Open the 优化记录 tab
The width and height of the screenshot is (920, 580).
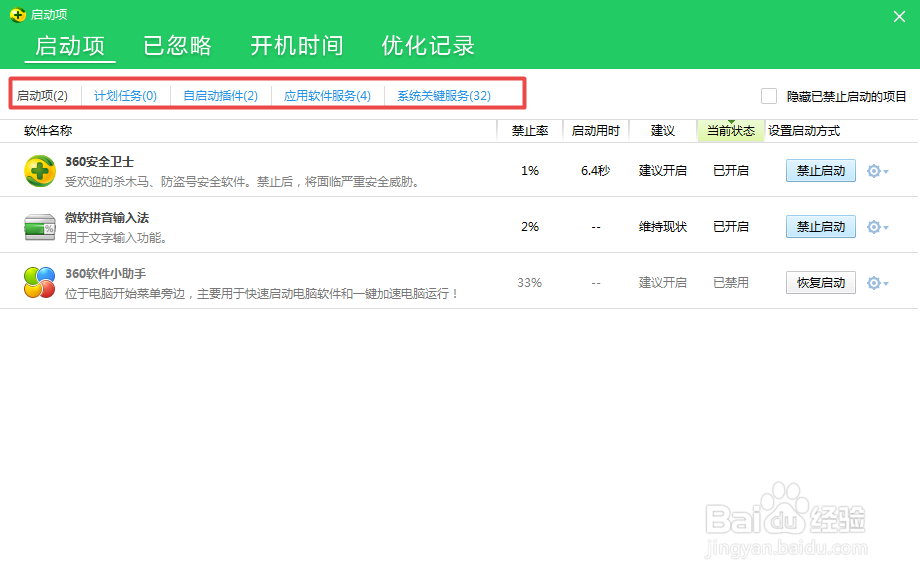(x=428, y=46)
